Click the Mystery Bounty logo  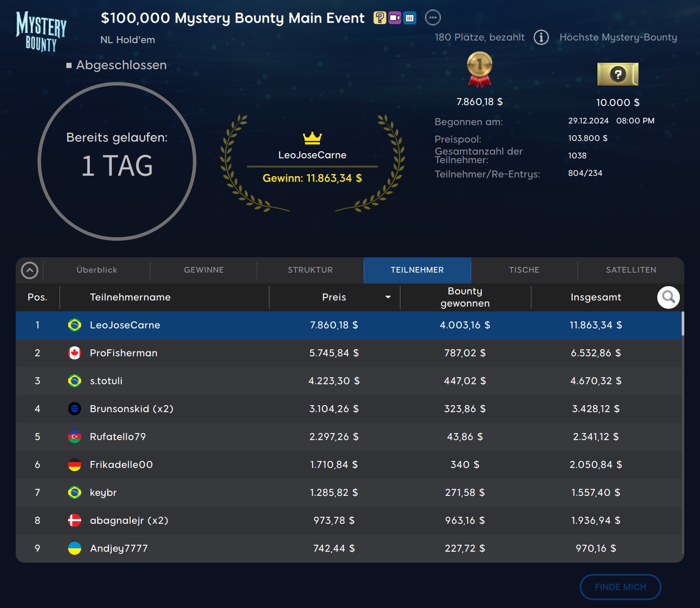pyautogui.click(x=41, y=31)
